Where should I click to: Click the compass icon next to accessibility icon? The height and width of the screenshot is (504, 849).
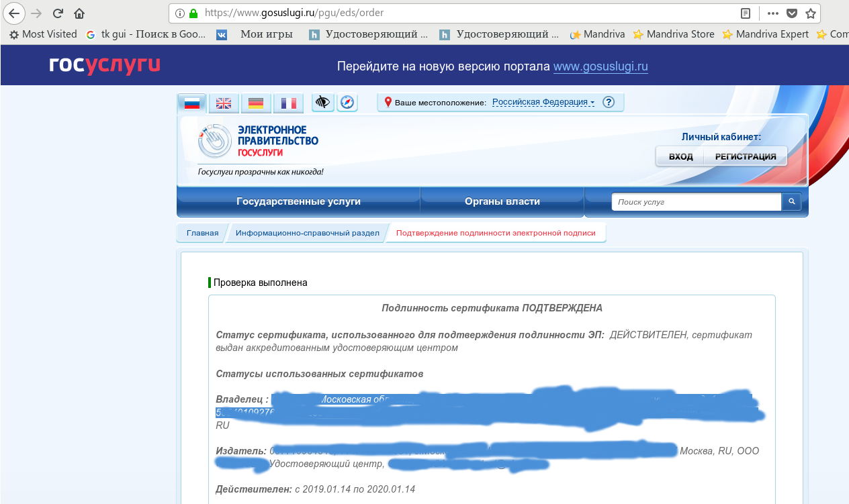click(347, 102)
